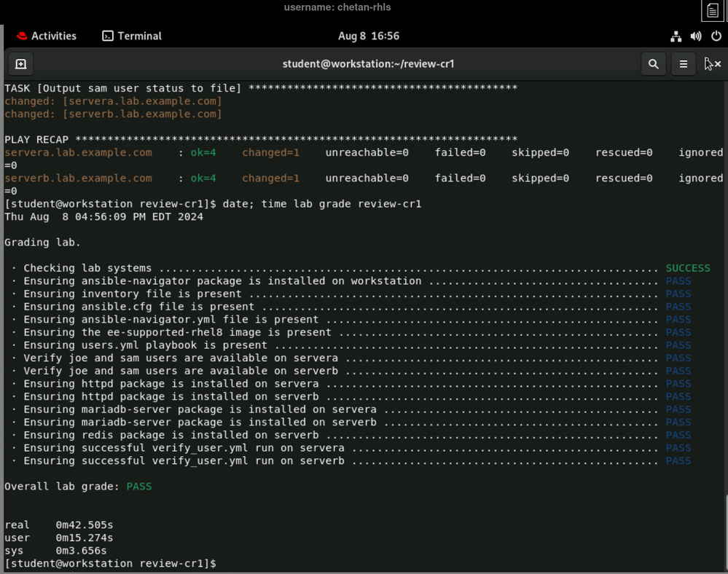Click the student@workstation window title
The height and width of the screenshot is (574, 728).
click(x=368, y=64)
